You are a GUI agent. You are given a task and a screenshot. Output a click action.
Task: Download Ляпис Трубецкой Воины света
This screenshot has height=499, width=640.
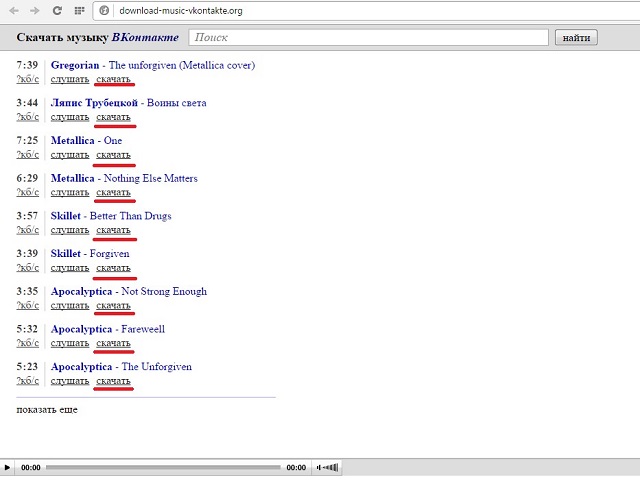[113, 117]
